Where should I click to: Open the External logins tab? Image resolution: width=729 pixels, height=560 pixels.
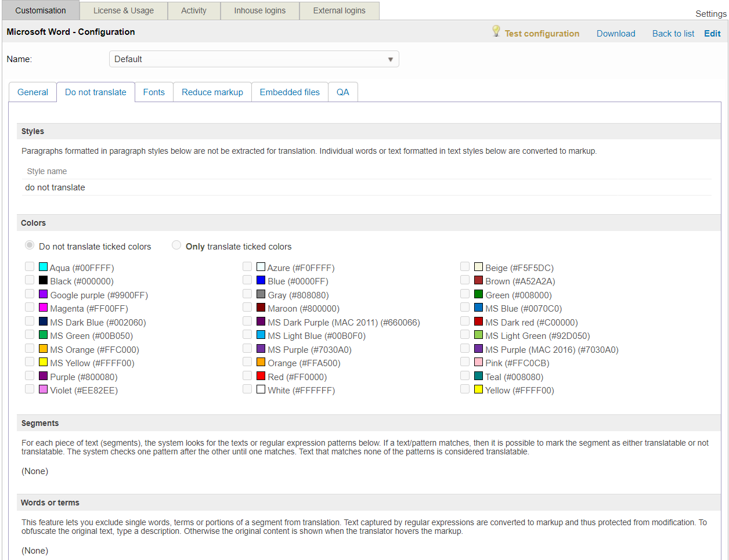click(x=340, y=10)
